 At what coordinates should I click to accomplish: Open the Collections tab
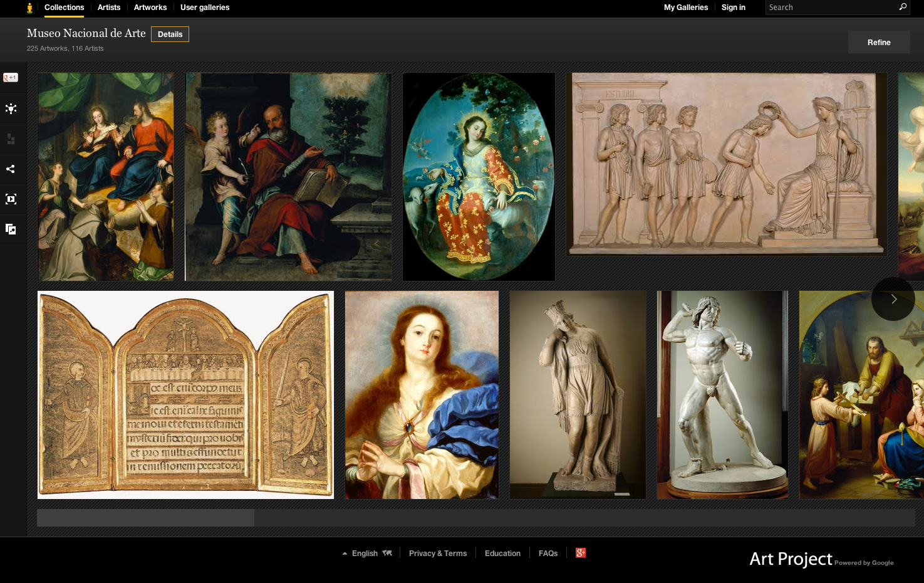(64, 8)
